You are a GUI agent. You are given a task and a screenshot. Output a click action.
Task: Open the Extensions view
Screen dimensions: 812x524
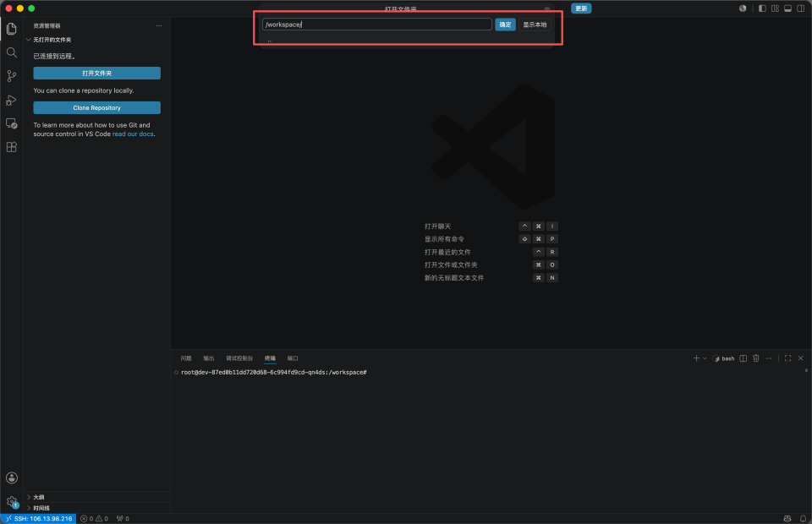click(x=11, y=147)
